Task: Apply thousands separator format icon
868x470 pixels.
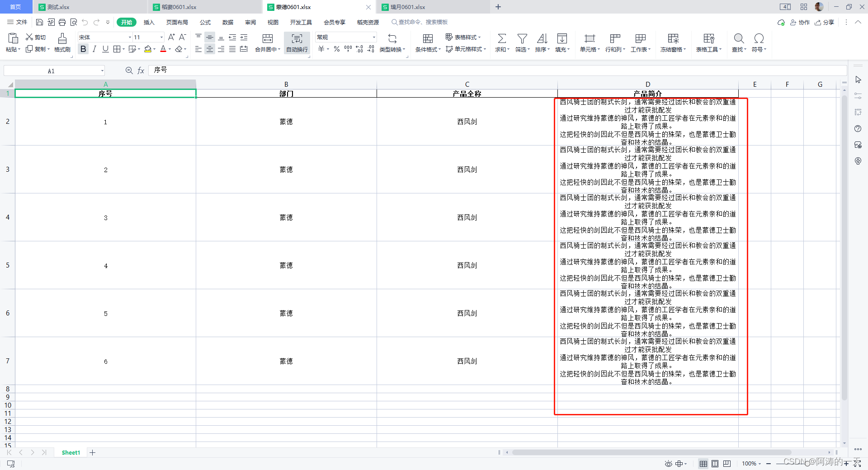Action: pyautogui.click(x=348, y=49)
